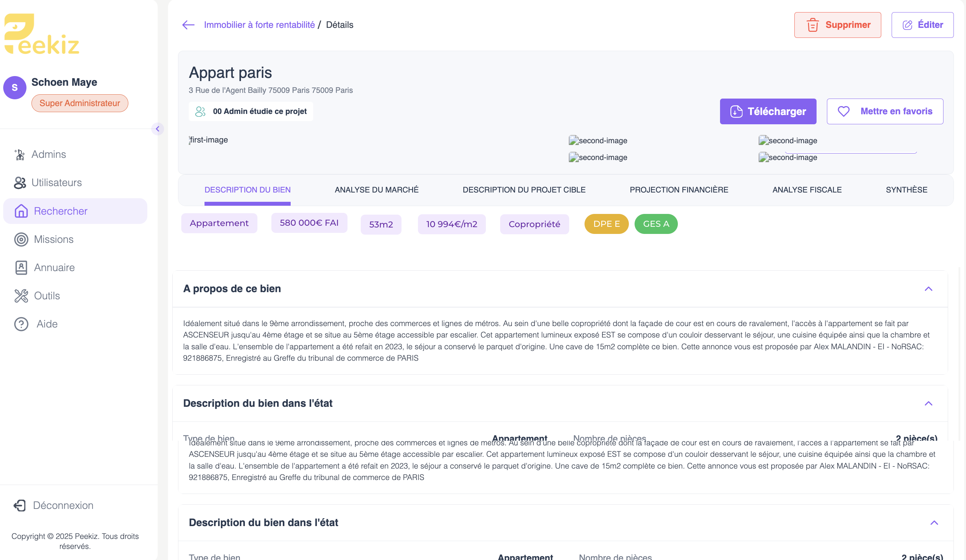Viewport: 966px width, 560px height.
Task: Collapse the sidebar with chevron toggle
Action: tap(158, 129)
